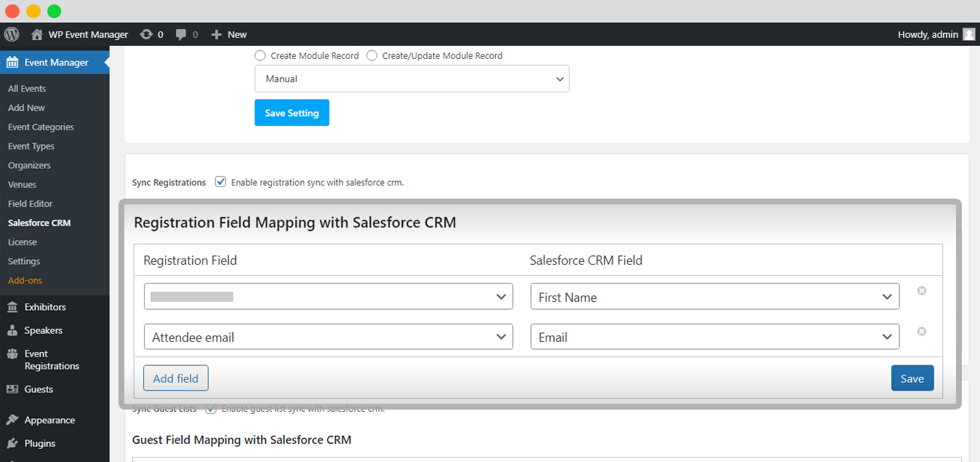Viewport: 980px width, 462px height.
Task: Open the Manual sync type dropdown
Action: click(x=412, y=79)
